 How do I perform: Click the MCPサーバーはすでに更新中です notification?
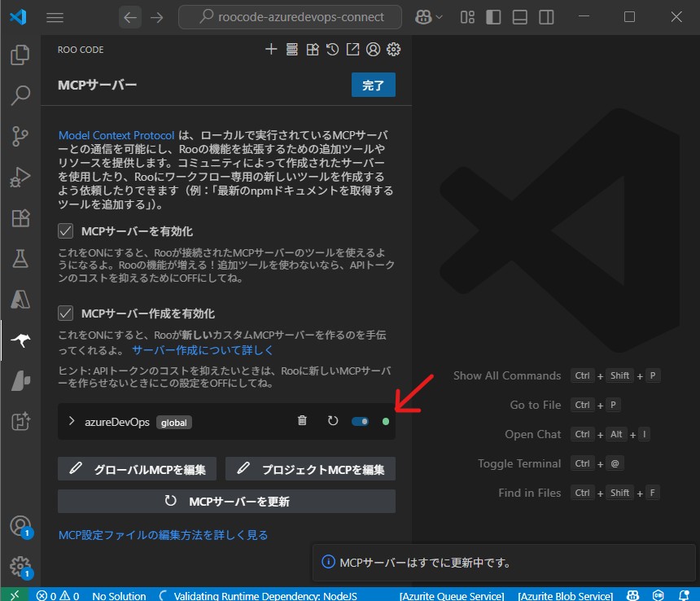pos(504,562)
